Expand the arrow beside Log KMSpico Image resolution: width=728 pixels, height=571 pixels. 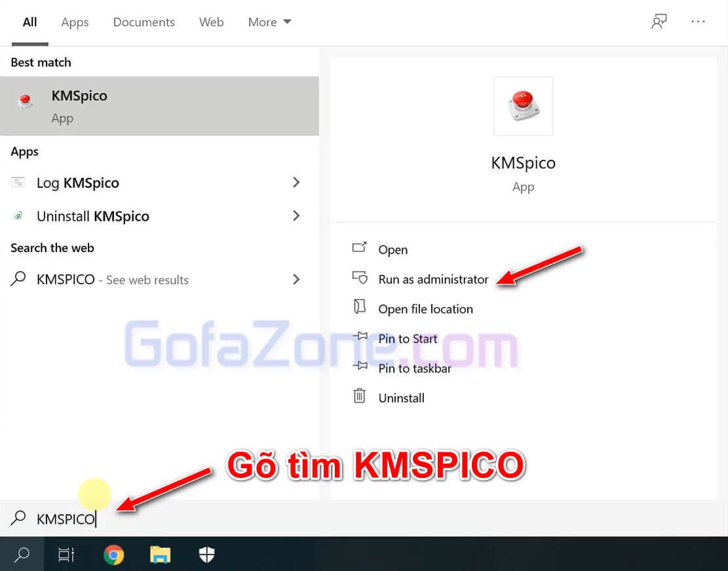pos(296,183)
